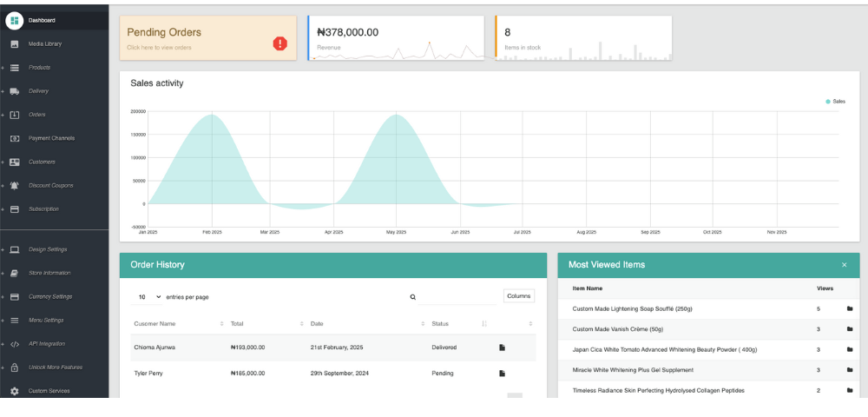Viewport: 868px width, 417px height.
Task: Open the ₦378,000.00 Revenue card
Action: [396, 37]
